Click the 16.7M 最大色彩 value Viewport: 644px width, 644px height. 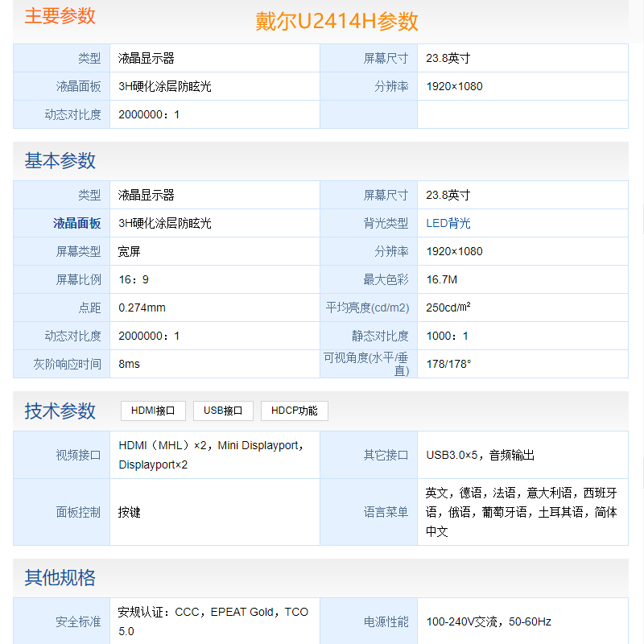coord(442,279)
